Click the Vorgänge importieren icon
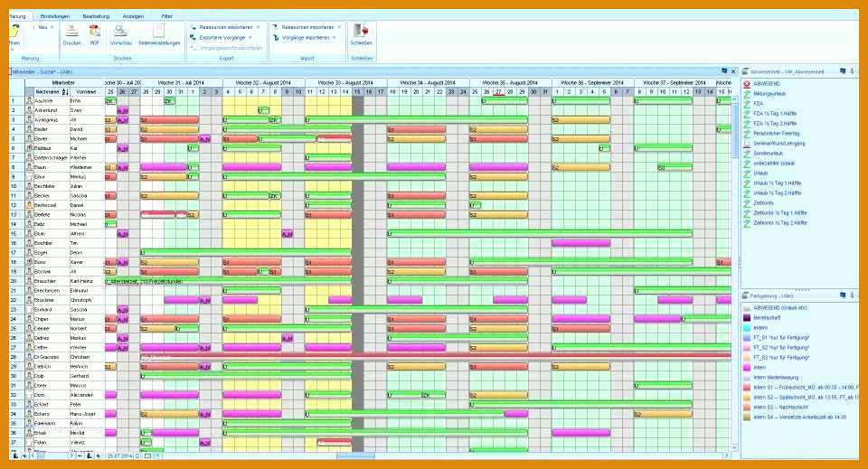This screenshot has height=469, width=868. (x=275, y=38)
